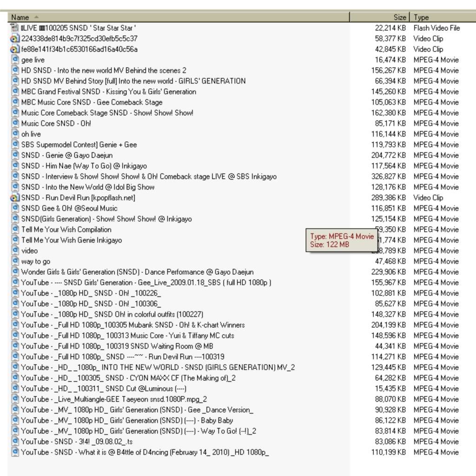This screenshot has width=476, height=476.
Task: Select 'Music Core Comeback Stage SNSD - Show! Show! Show!'
Action: pos(107,113)
